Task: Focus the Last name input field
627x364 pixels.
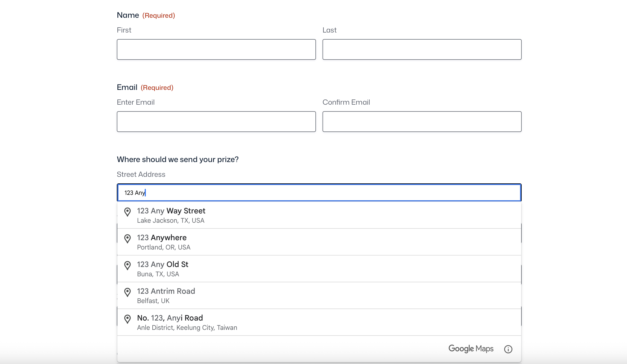Action: point(422,49)
